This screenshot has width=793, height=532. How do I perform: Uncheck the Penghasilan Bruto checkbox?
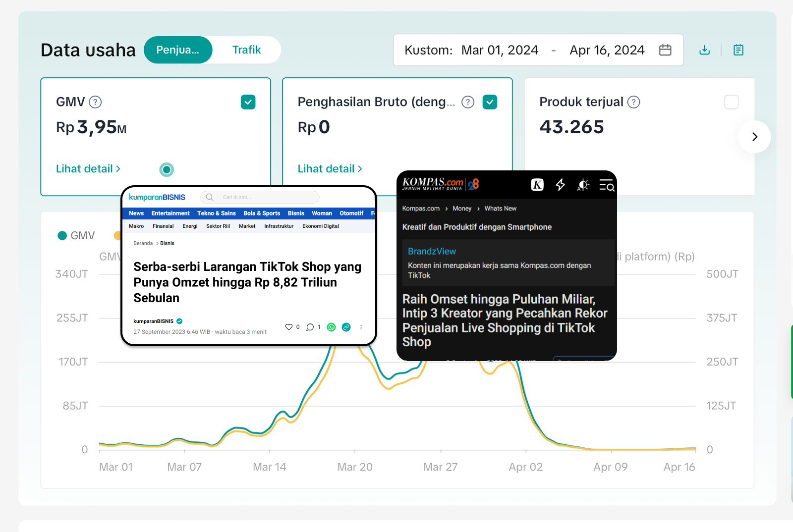coord(490,102)
